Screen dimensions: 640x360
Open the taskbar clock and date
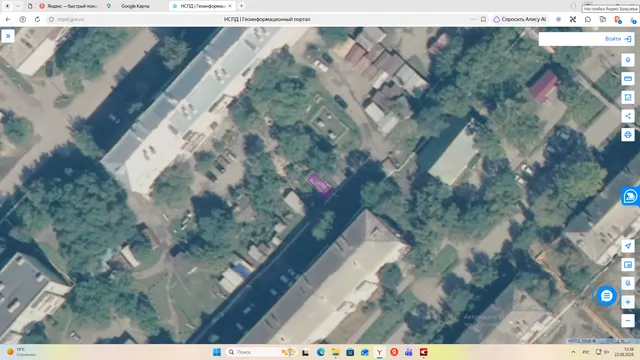point(624,352)
